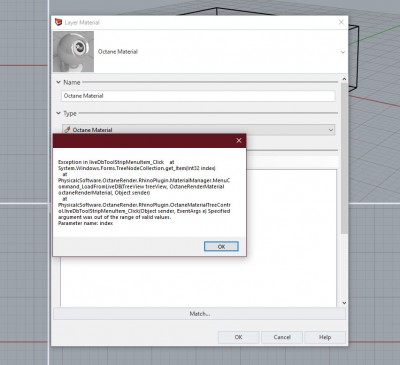
Task: Close the Layer Material window
Action: (341, 22)
